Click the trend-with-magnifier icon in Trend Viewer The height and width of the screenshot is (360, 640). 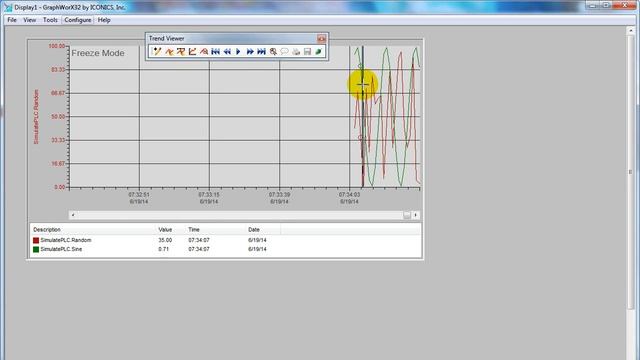click(204, 51)
